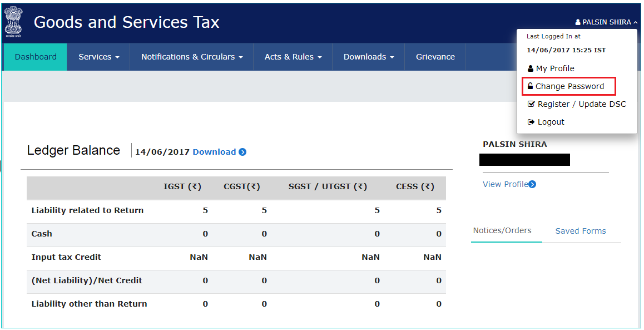Click the CESS (₹) column header
The height and width of the screenshot is (330, 644).
pos(415,186)
